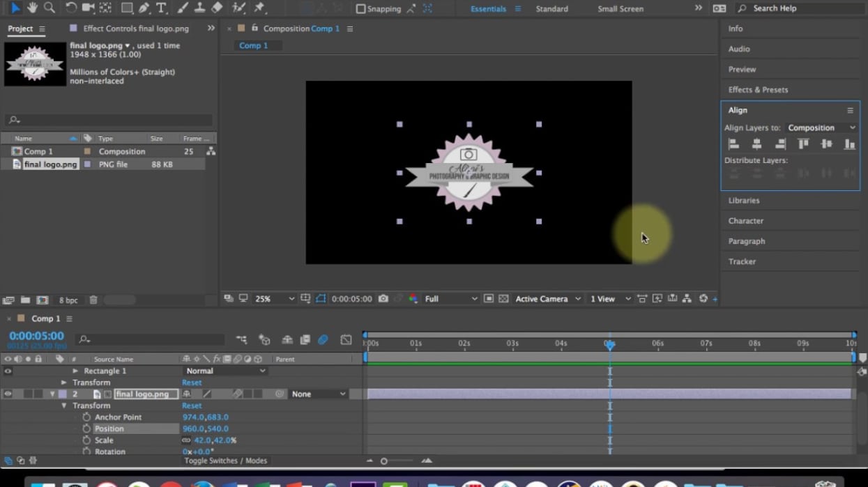Open the Effect Controls final logo.png tab
The width and height of the screenshot is (868, 487).
pos(135,29)
